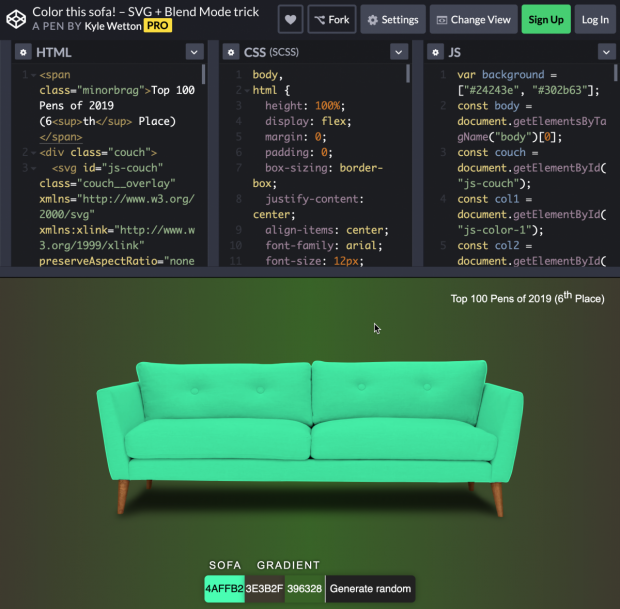Open author Kyle Wetton's profile link
The width and height of the screenshot is (620, 609).
[x=113, y=26]
